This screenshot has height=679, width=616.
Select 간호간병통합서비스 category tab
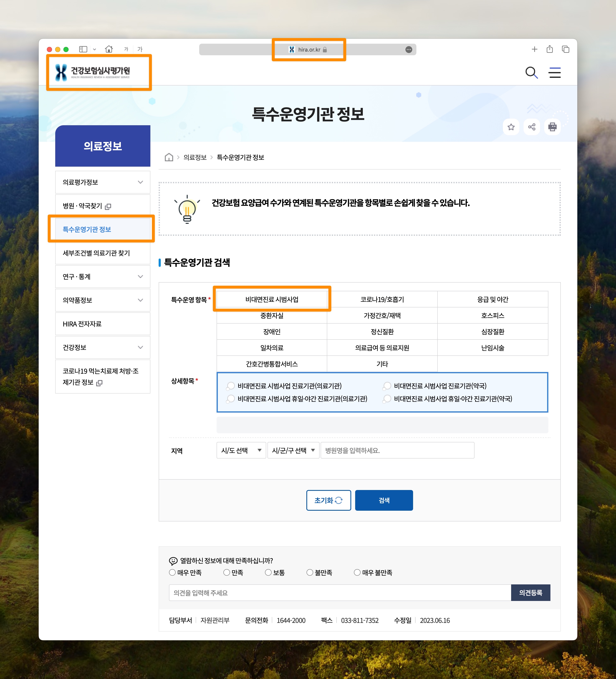pos(272,364)
